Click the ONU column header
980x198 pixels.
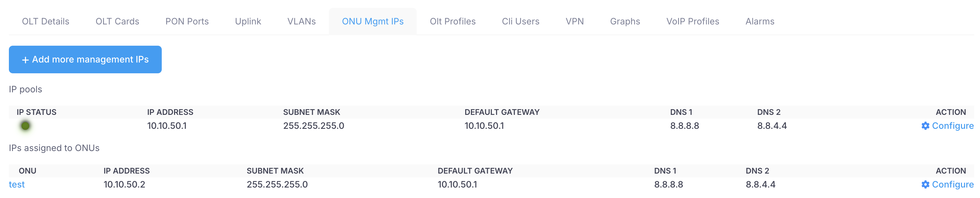pyautogui.click(x=27, y=171)
